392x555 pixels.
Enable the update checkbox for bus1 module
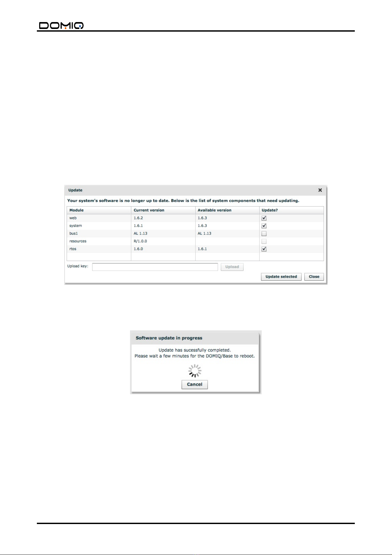[264, 234]
